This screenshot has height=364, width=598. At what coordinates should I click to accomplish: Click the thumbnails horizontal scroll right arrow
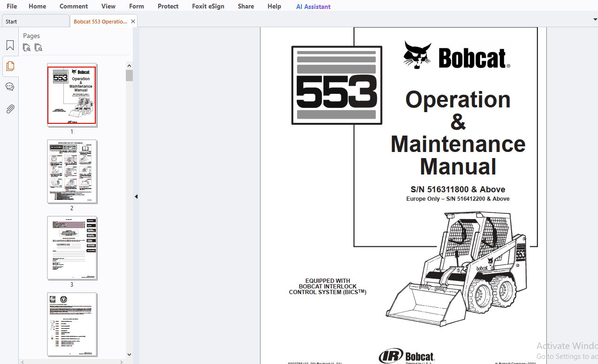[123, 362]
